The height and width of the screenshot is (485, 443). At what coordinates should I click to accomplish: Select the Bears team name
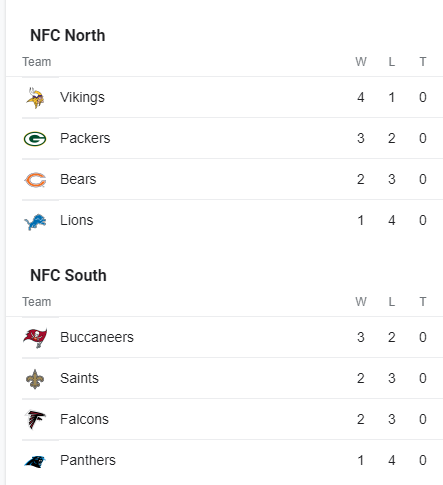click(x=78, y=179)
